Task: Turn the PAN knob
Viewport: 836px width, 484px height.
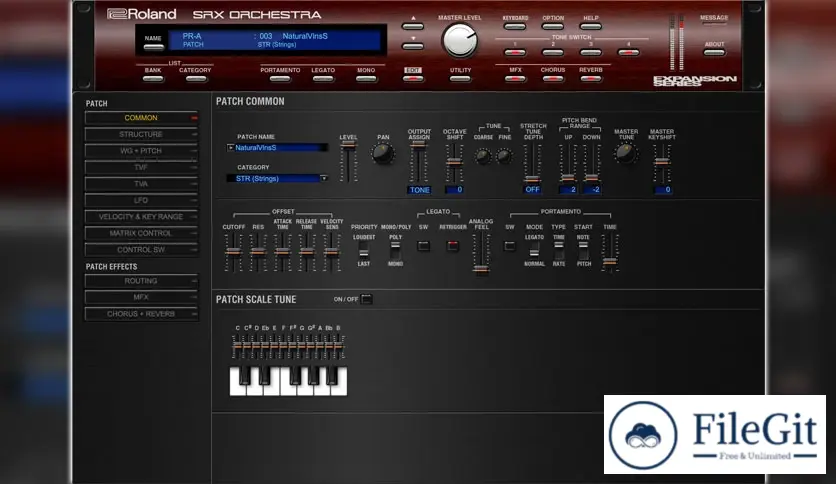Action: (383, 154)
